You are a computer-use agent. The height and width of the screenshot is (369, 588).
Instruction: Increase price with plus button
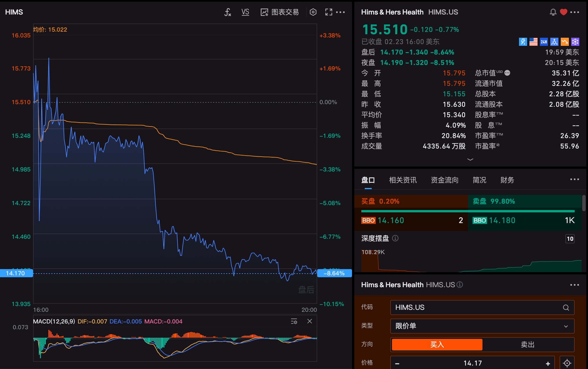point(548,363)
